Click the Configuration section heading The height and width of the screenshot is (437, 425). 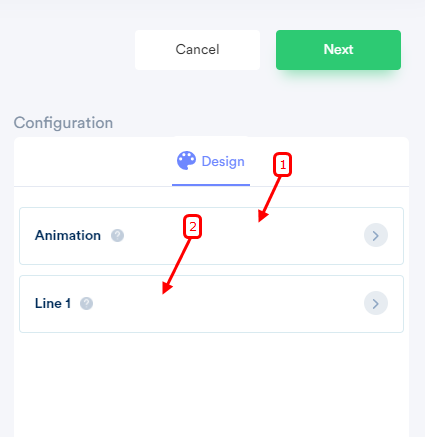[x=63, y=123]
